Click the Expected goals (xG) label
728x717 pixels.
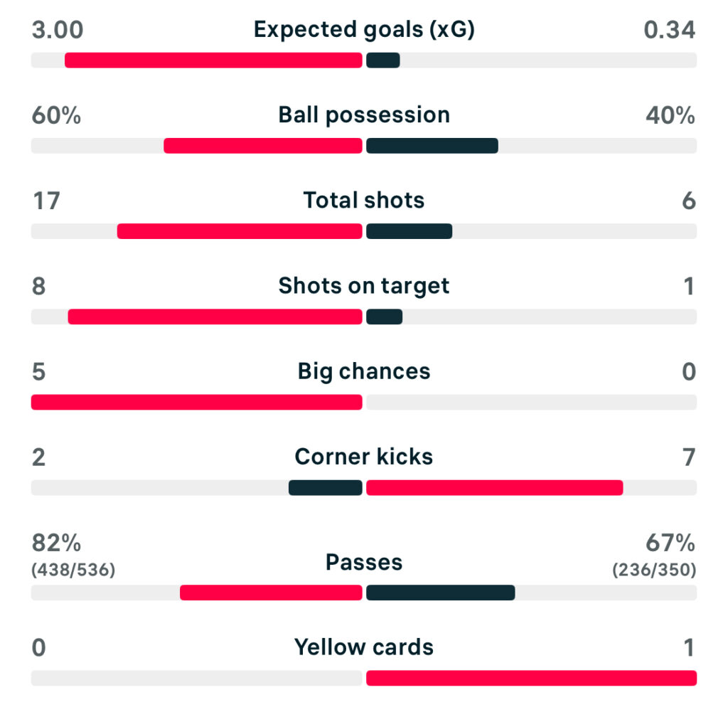tap(363, 29)
